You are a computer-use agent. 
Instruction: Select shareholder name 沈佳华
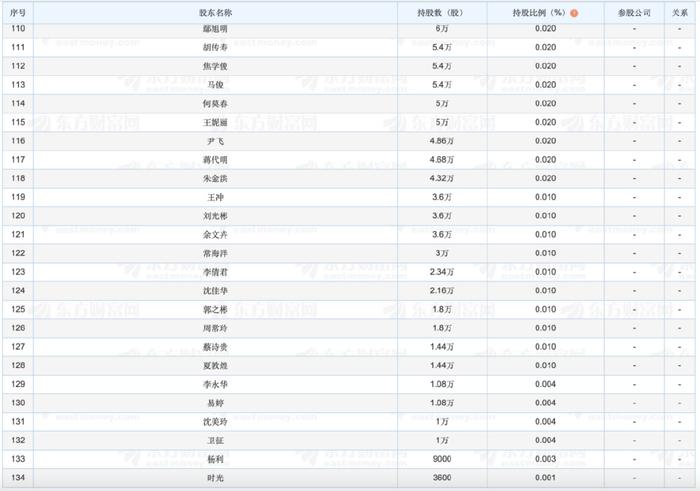click(x=215, y=290)
